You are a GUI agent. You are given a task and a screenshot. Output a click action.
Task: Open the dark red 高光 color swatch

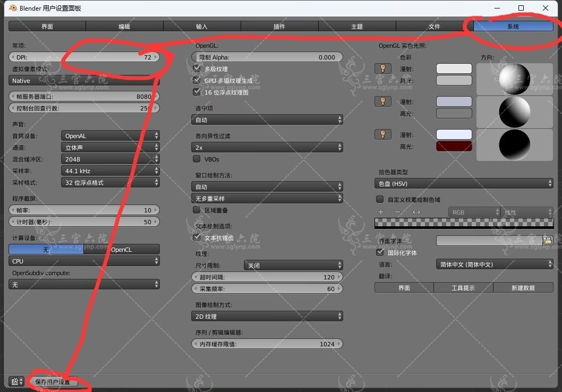[x=454, y=146]
